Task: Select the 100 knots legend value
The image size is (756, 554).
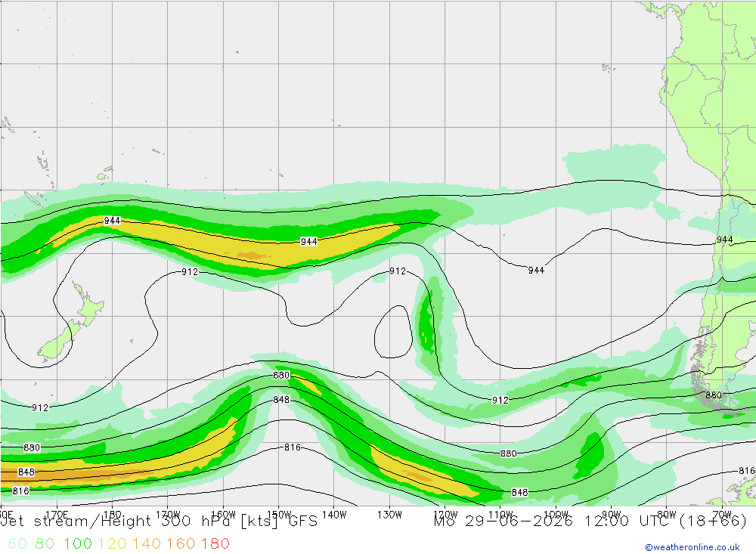Action: [x=78, y=544]
